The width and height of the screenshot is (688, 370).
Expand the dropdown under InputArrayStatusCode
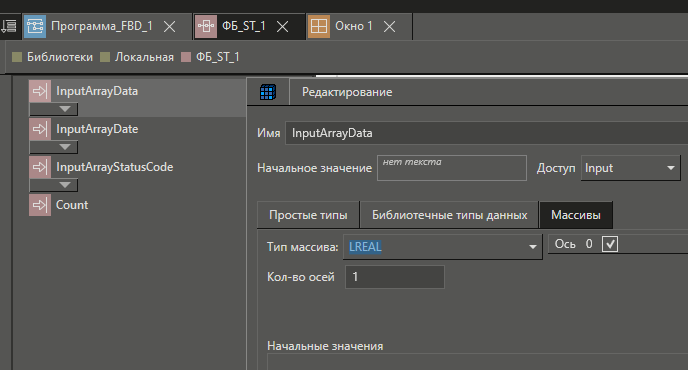pos(54,185)
